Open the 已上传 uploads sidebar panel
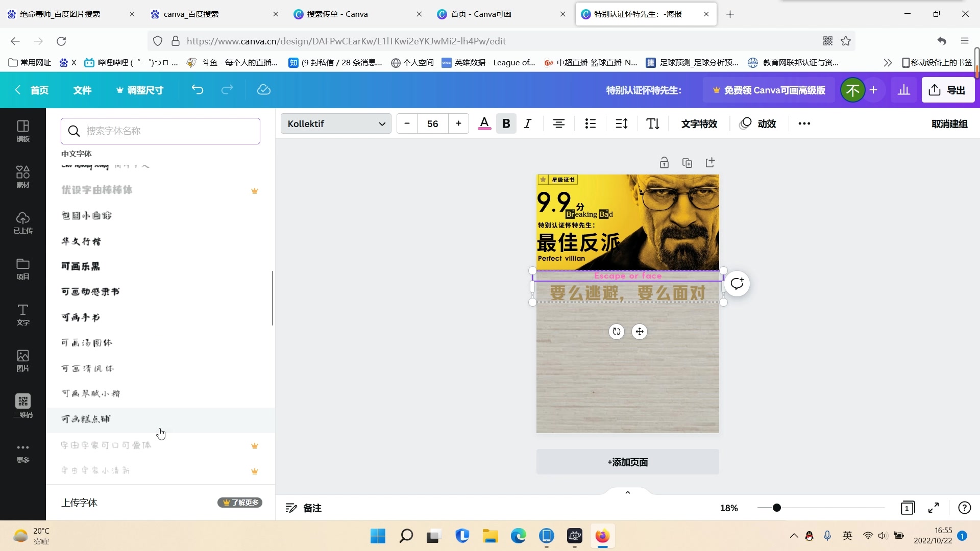The width and height of the screenshot is (980, 551). tap(23, 223)
